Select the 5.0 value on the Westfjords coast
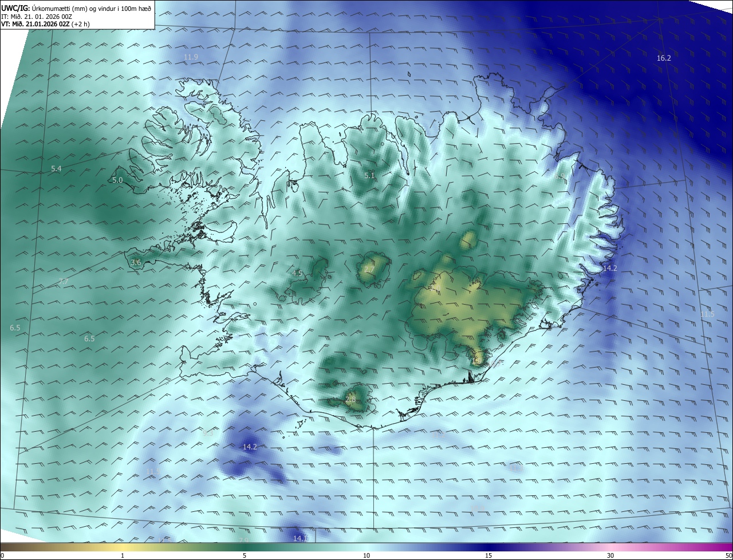The image size is (733, 560). [117, 180]
